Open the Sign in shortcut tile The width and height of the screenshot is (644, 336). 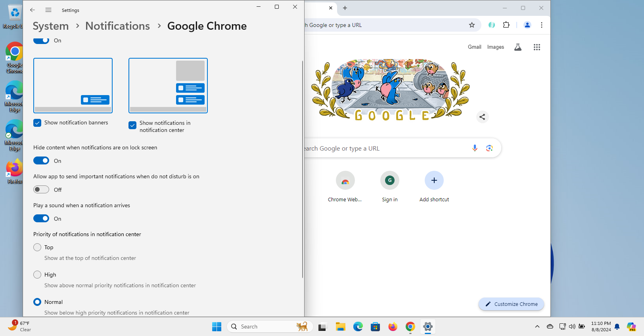[x=390, y=187]
